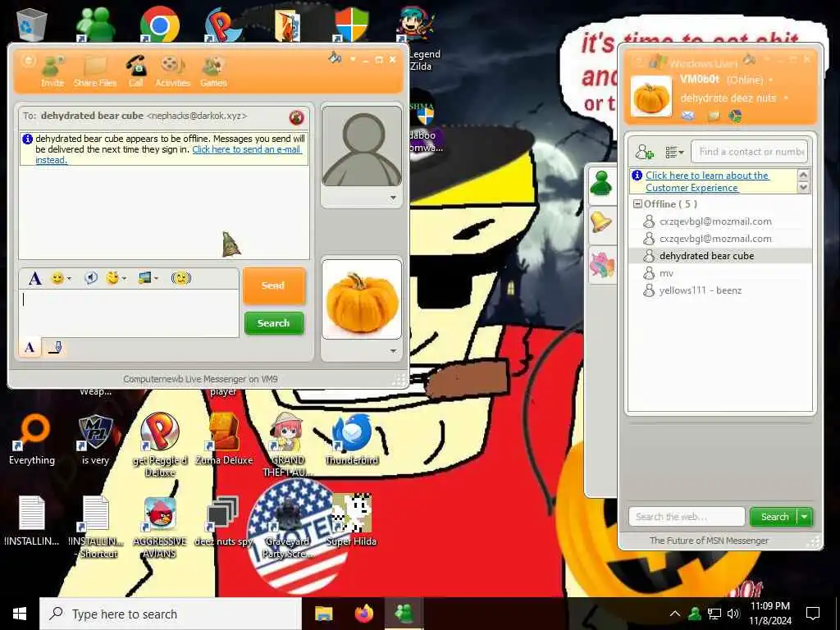This screenshot has height=630, width=840.
Task: Switch to text input mode tab
Action: click(30, 347)
